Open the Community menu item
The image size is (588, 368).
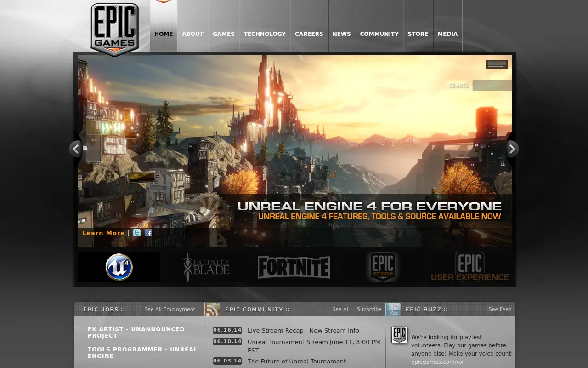379,34
